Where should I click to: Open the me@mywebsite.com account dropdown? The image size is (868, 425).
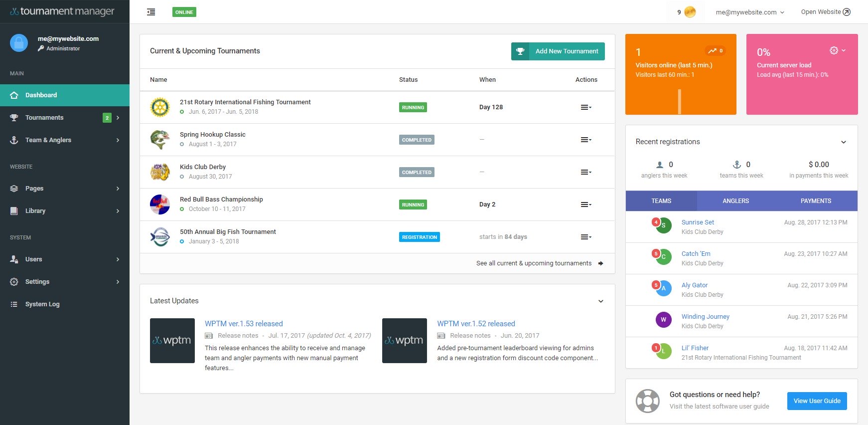[749, 12]
